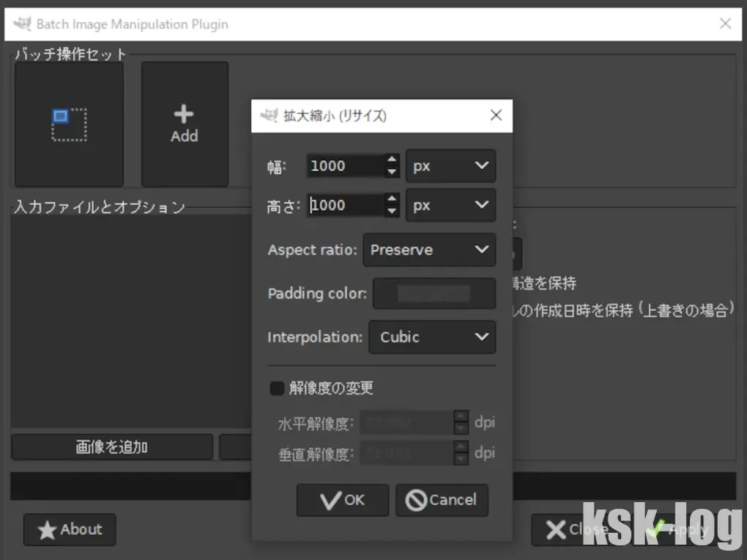Screen dimensions: 747x560
Task: Open the About star button
Action: coord(70,530)
